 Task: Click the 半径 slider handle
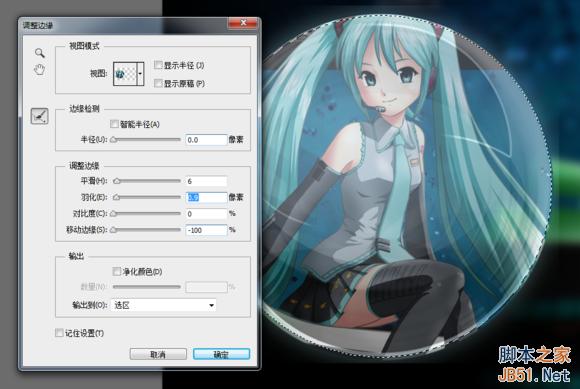(x=114, y=140)
